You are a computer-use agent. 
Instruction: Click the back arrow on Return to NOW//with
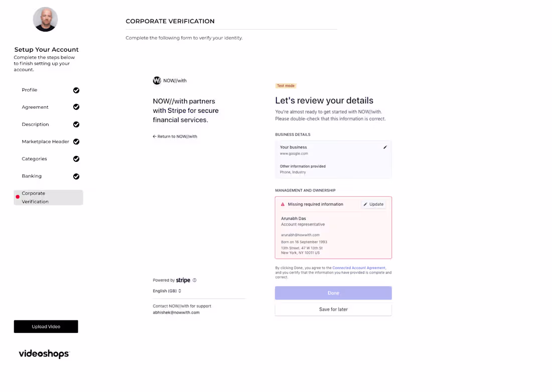click(155, 136)
